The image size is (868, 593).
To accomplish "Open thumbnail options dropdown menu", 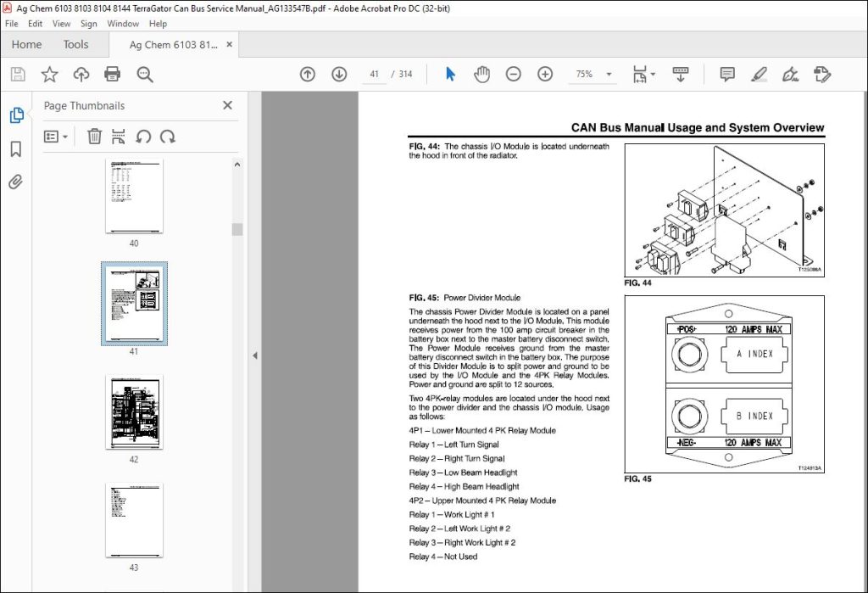I will (x=56, y=136).
